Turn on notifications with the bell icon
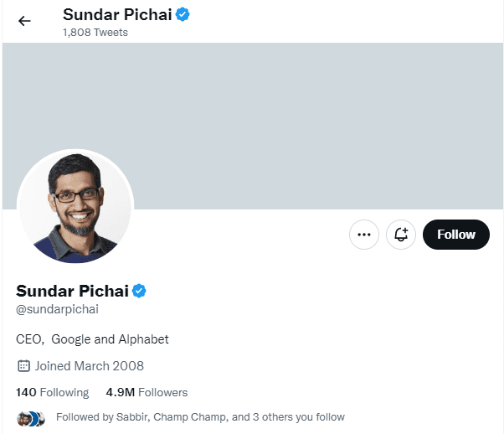 401,235
